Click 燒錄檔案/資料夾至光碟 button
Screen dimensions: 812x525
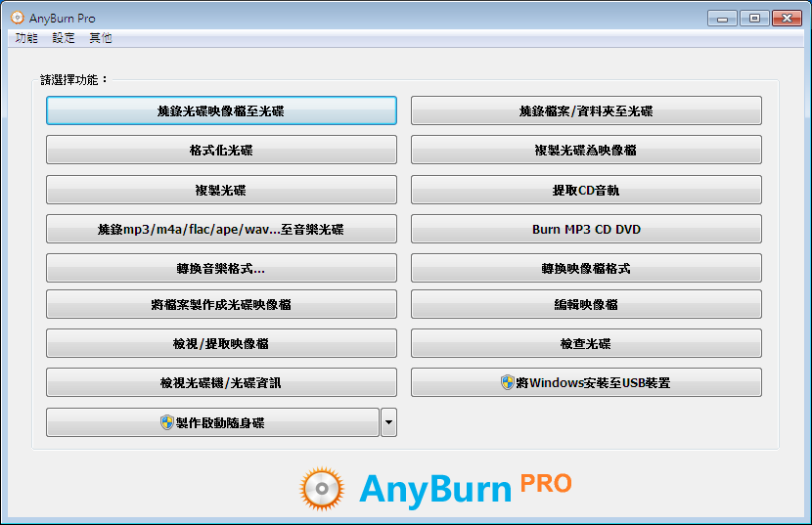pos(586,110)
